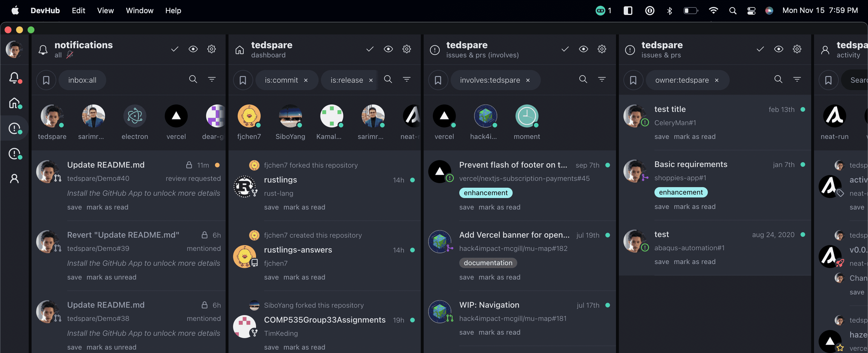Click the settings gear icon on notifications panel
This screenshot has width=868, height=353.
tap(212, 49)
